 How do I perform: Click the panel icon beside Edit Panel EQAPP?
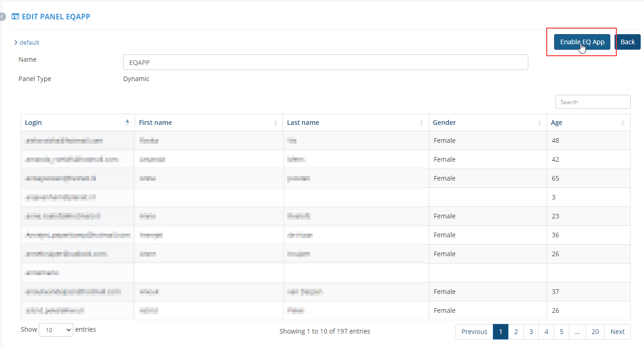click(x=15, y=17)
